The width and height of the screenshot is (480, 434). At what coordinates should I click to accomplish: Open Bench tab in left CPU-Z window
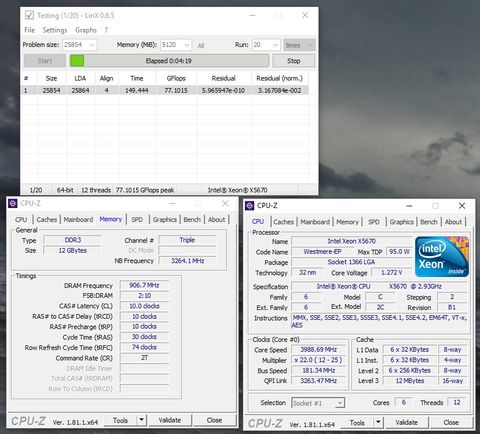coord(192,220)
